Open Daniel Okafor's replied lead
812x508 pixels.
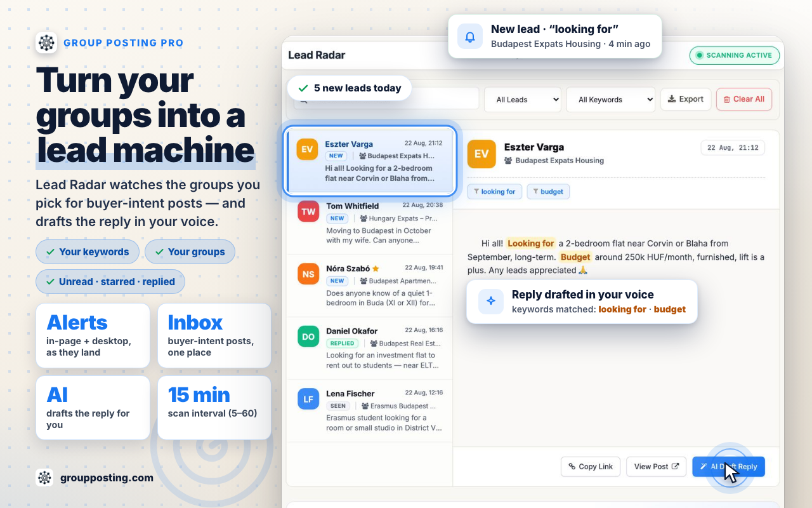pyautogui.click(x=369, y=349)
